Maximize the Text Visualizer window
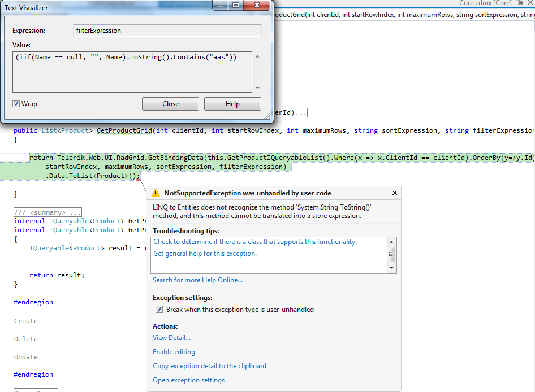The width and height of the screenshot is (535, 392). click(236, 5)
